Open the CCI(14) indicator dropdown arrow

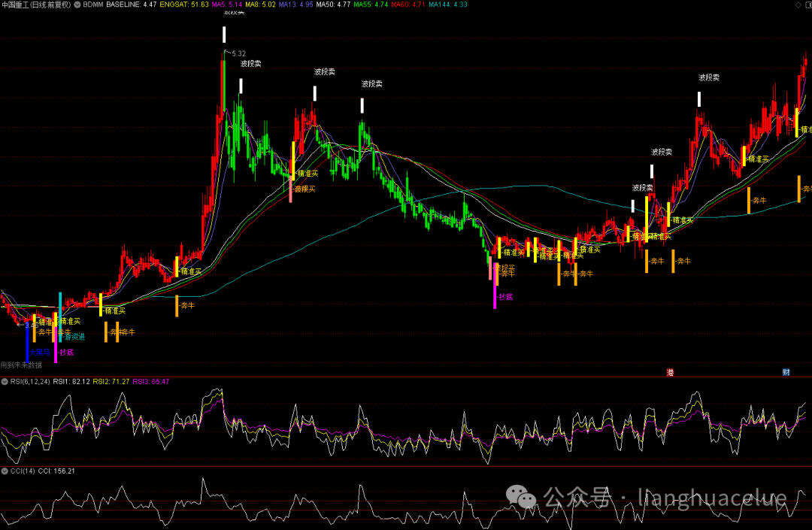pyautogui.click(x=5, y=471)
